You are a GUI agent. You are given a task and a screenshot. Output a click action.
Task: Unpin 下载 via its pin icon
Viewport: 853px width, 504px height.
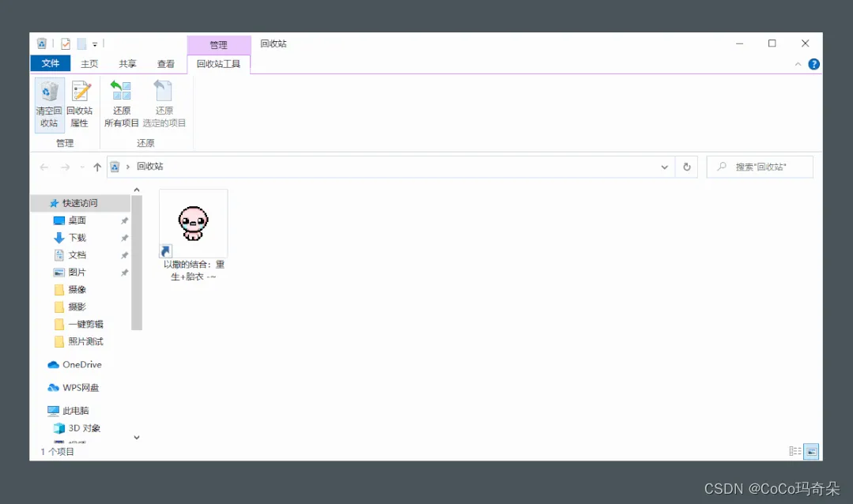click(x=125, y=238)
